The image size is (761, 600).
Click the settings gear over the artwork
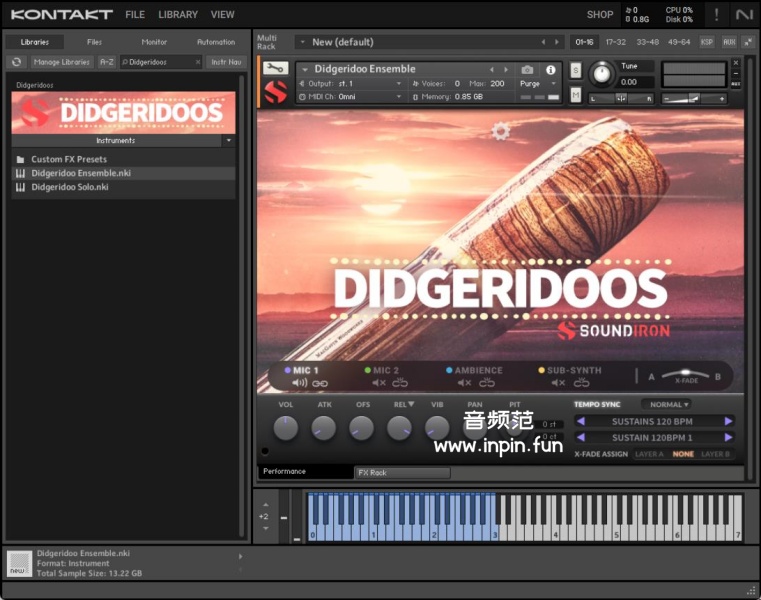coord(501,131)
